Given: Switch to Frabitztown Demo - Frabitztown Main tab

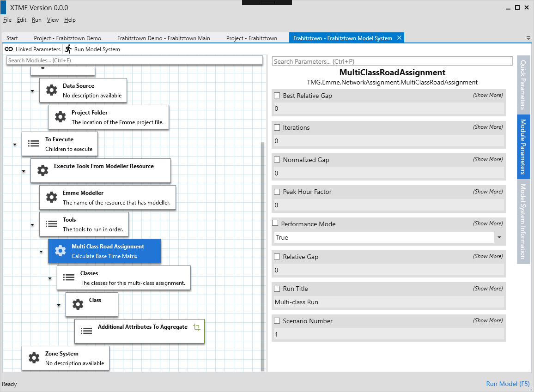Looking at the screenshot, I should click(x=164, y=38).
